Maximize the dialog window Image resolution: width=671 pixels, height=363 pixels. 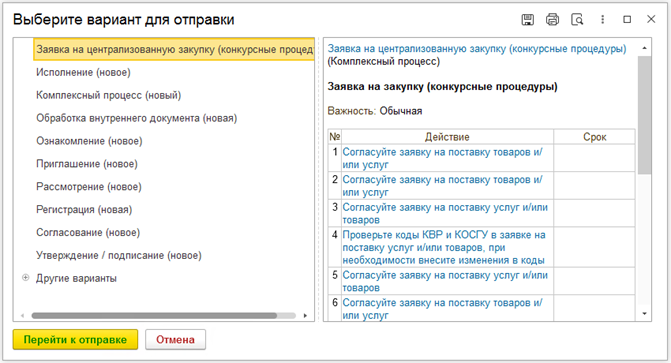click(627, 20)
